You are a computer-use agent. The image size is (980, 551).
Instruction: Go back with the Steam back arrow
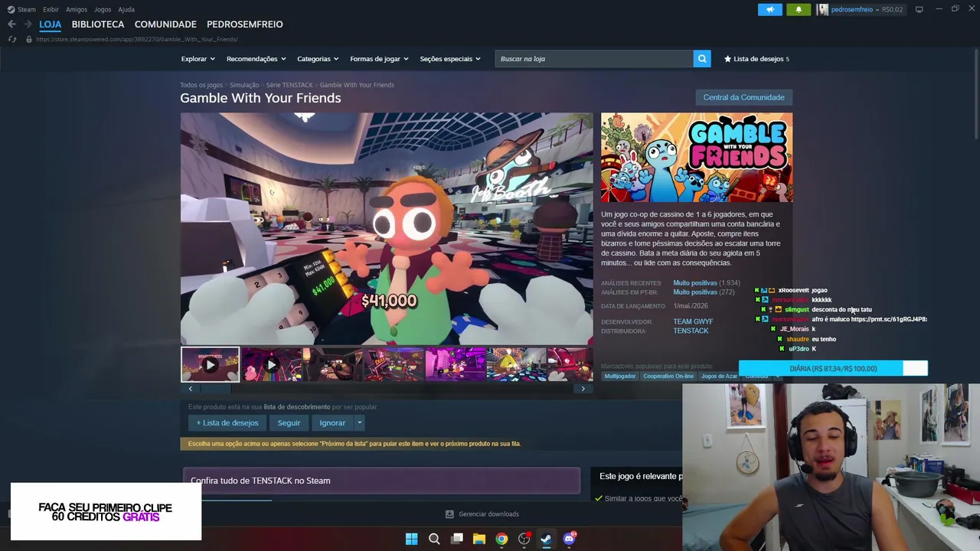click(11, 24)
